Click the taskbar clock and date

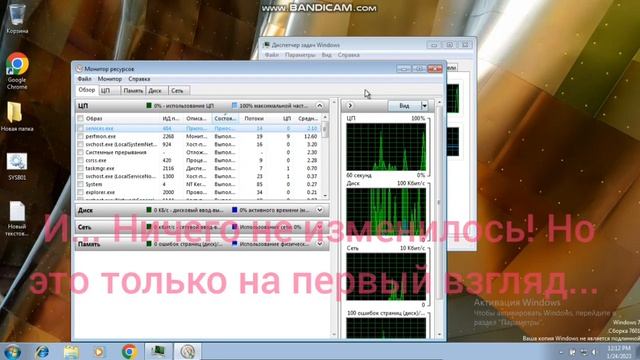point(619,352)
